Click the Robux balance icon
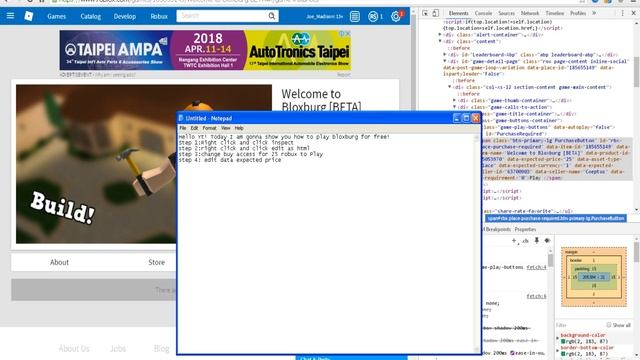Viewport: 640px width, 360px height. 373,16
